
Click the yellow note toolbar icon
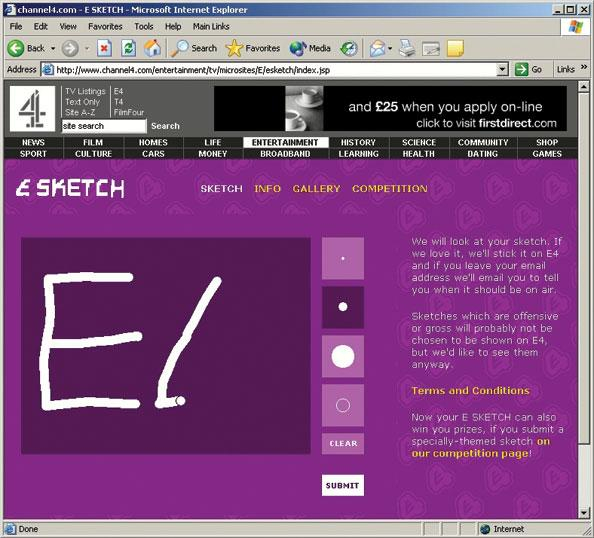coord(455,48)
